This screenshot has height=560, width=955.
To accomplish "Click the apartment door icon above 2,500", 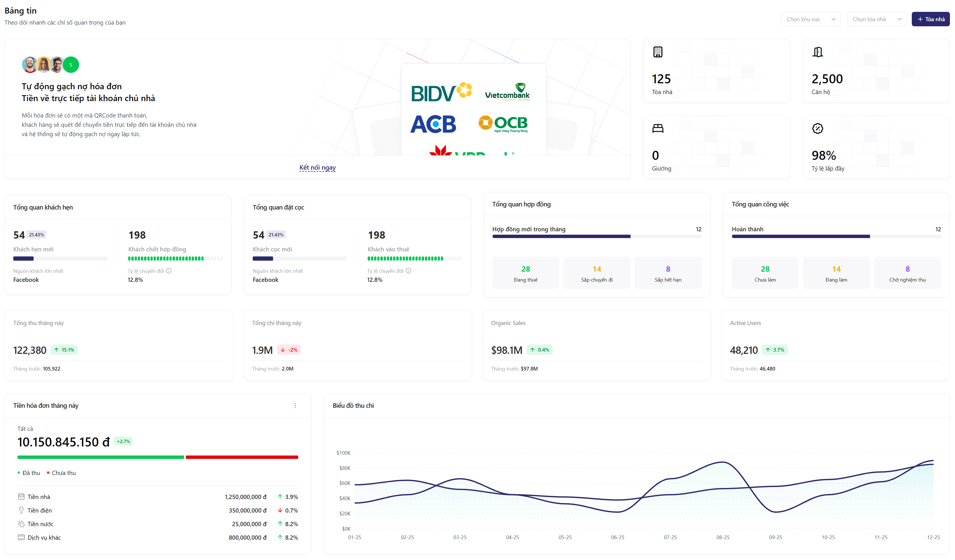I will [x=817, y=52].
